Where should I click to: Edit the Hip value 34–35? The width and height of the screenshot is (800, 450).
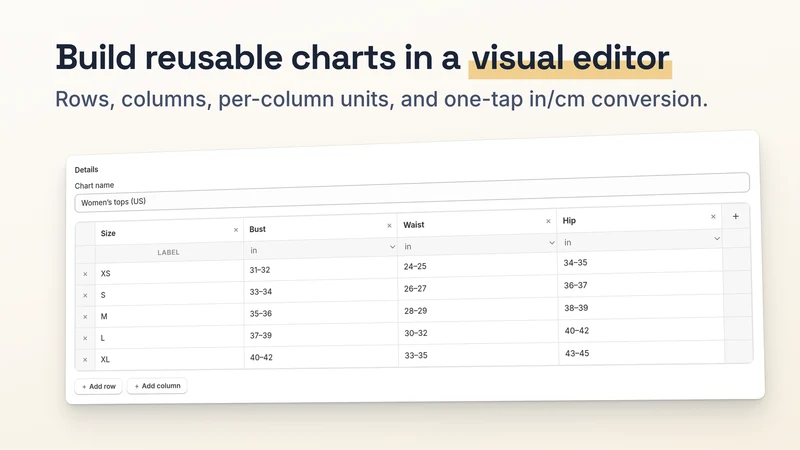pos(641,262)
